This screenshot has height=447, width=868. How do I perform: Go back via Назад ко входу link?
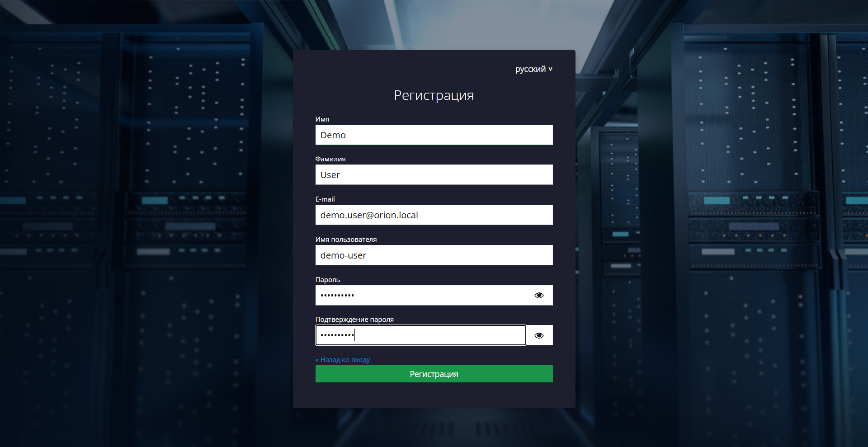(343, 360)
